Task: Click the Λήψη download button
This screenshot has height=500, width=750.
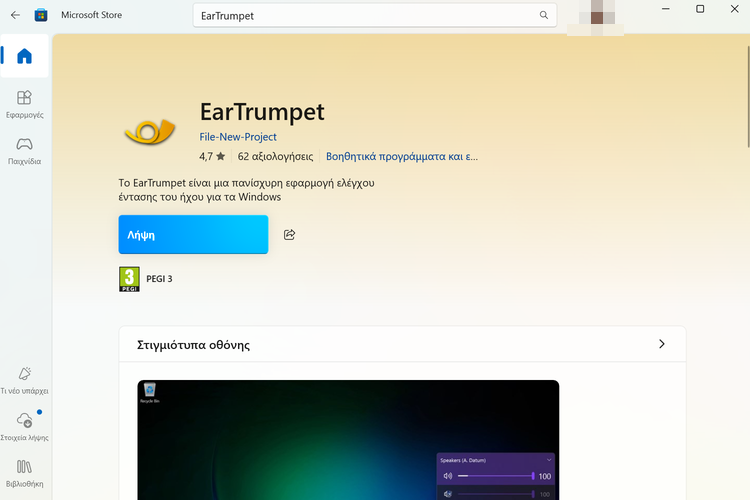Action: tap(193, 234)
